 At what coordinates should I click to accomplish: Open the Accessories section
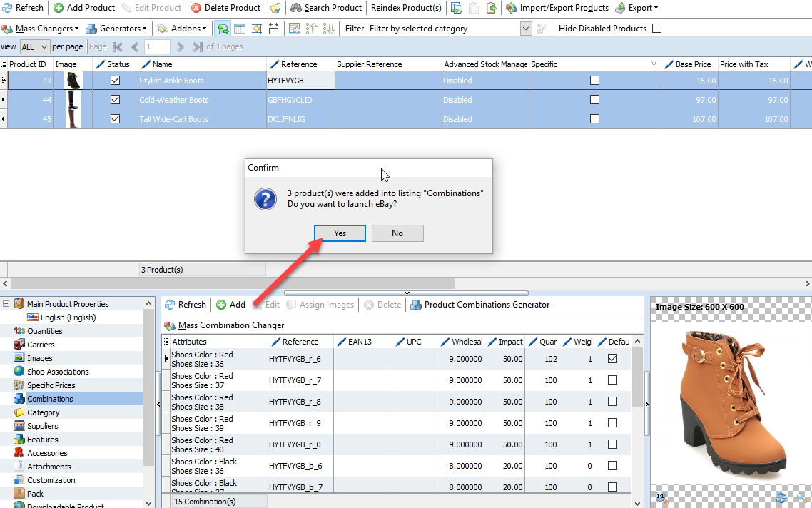tap(47, 452)
